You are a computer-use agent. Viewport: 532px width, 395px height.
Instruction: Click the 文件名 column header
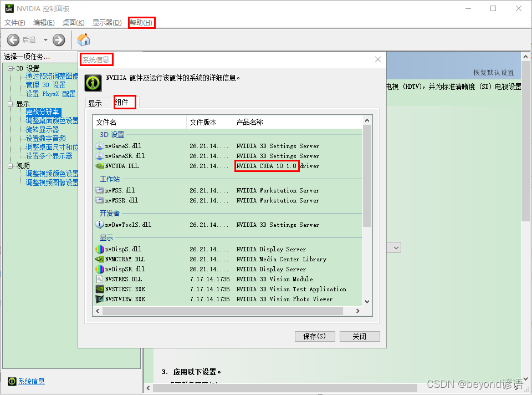tap(140, 122)
